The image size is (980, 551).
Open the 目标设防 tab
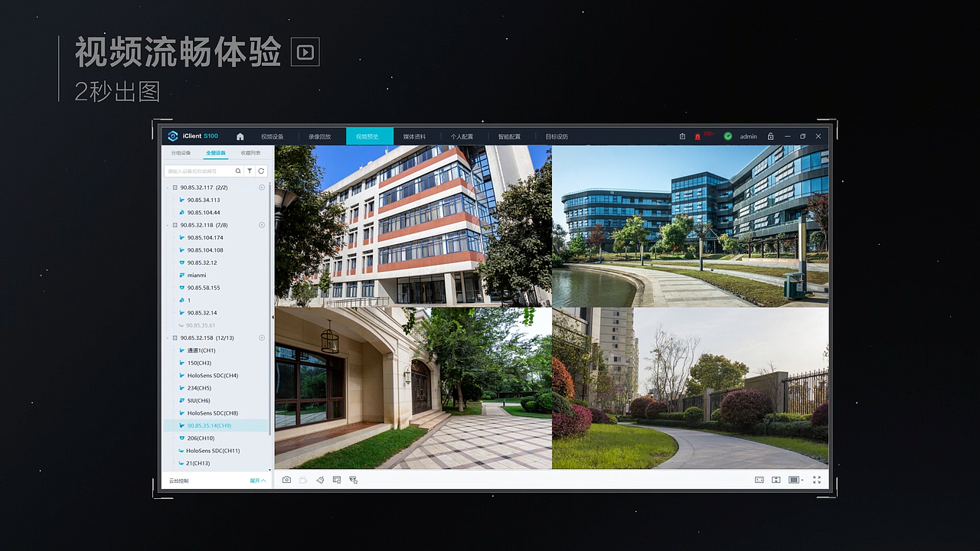coord(557,136)
